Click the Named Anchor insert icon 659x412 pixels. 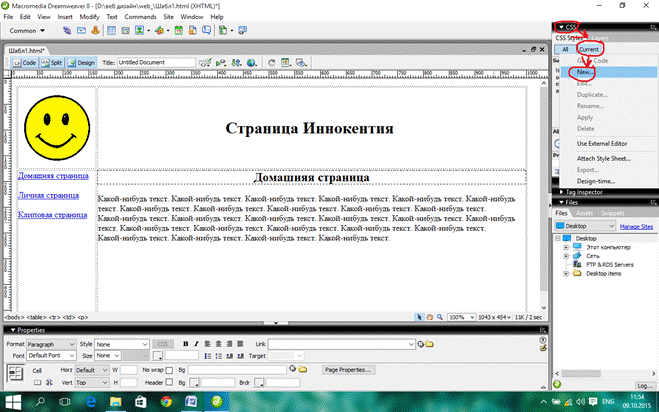click(x=95, y=30)
